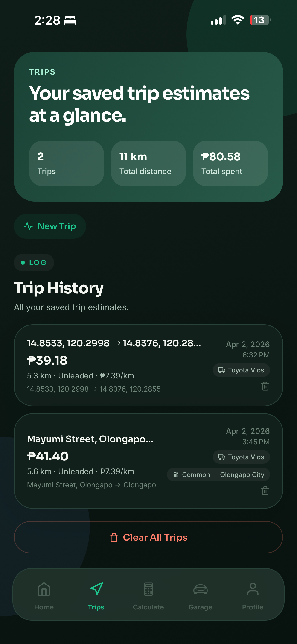Image resolution: width=297 pixels, height=644 pixels.
Task: Delete the ₱39.18 trip with trash icon
Action: tap(265, 386)
